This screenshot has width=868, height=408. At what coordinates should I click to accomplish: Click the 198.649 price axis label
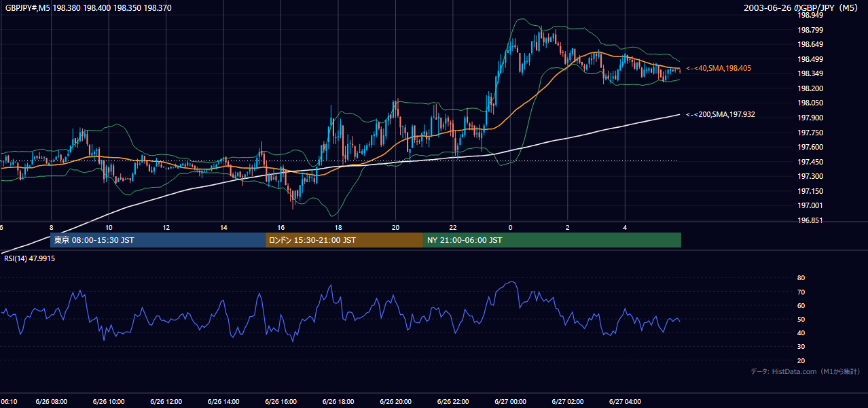click(x=810, y=45)
